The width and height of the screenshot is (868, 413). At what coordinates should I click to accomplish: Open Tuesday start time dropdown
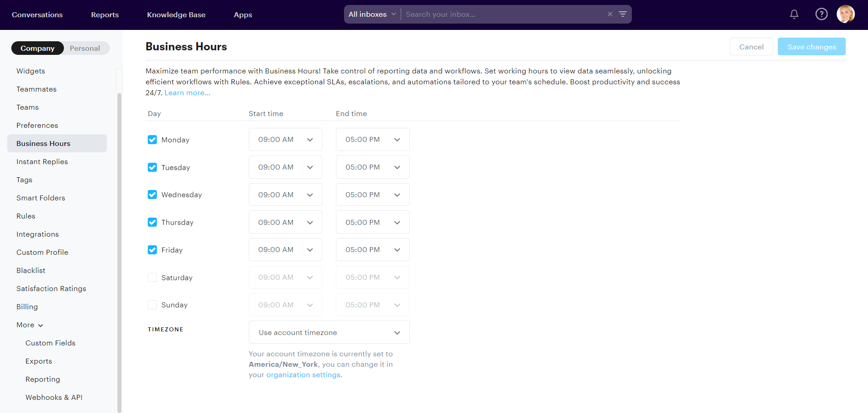pyautogui.click(x=286, y=167)
